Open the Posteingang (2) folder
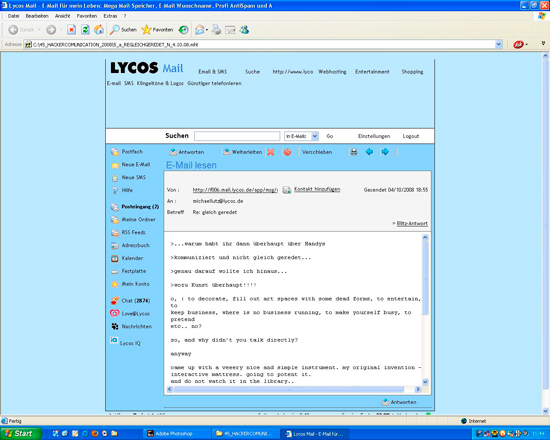The height and width of the screenshot is (440, 550). (135, 207)
